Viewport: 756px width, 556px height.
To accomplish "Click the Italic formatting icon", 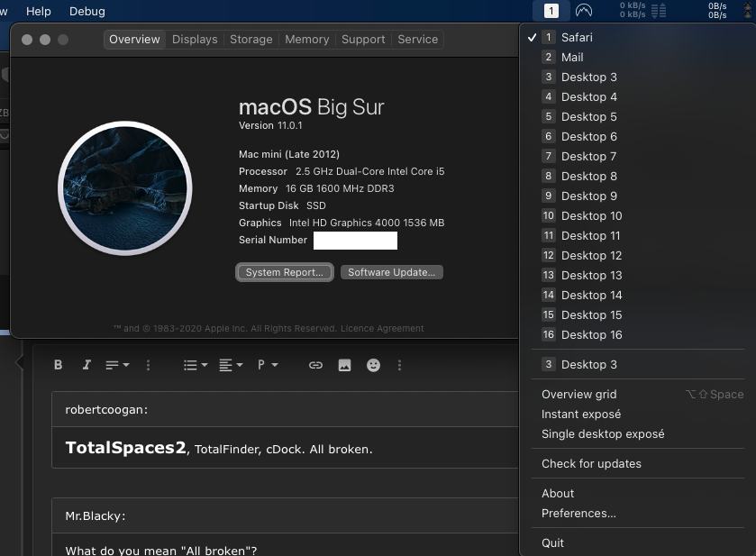I will [87, 365].
